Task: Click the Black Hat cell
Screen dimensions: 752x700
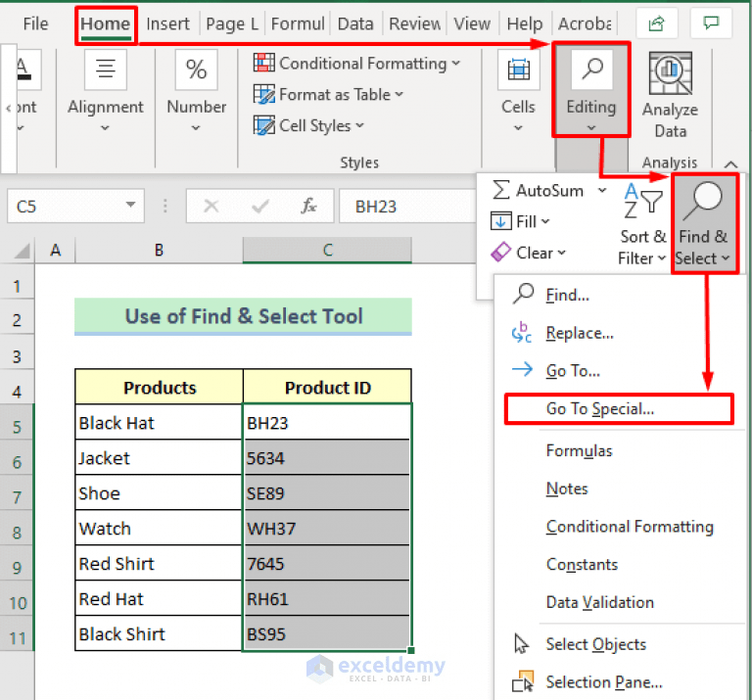Action: (x=159, y=422)
